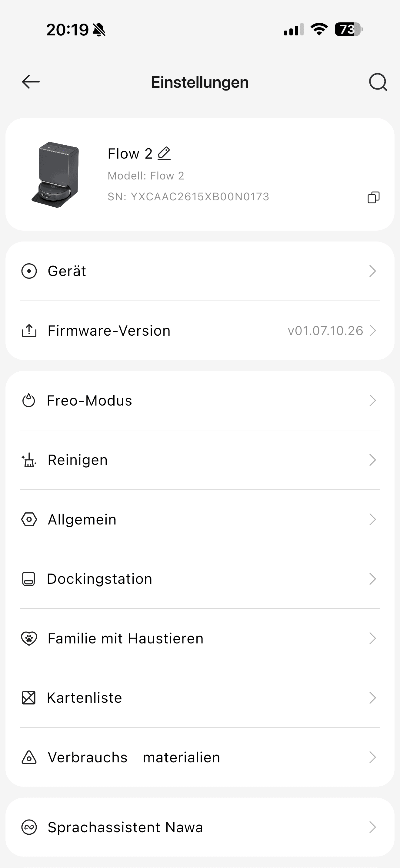Open the Firmware-Version entry

109,331
